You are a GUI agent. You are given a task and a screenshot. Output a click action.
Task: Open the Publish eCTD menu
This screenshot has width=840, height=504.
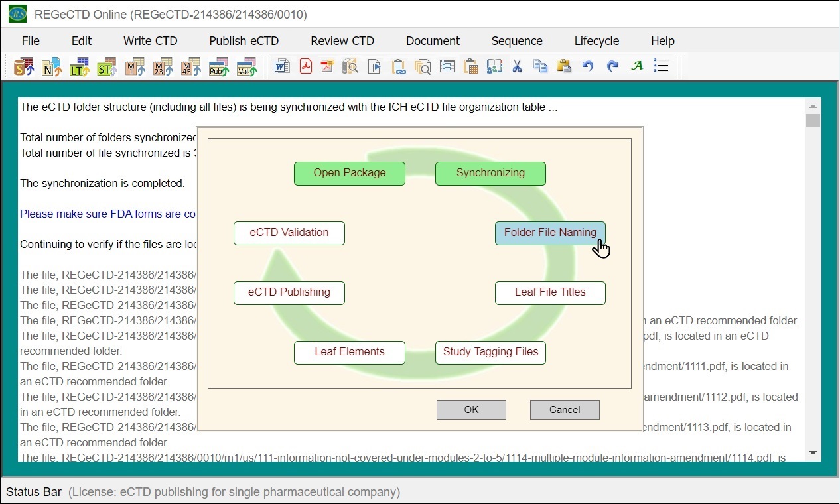pos(244,41)
